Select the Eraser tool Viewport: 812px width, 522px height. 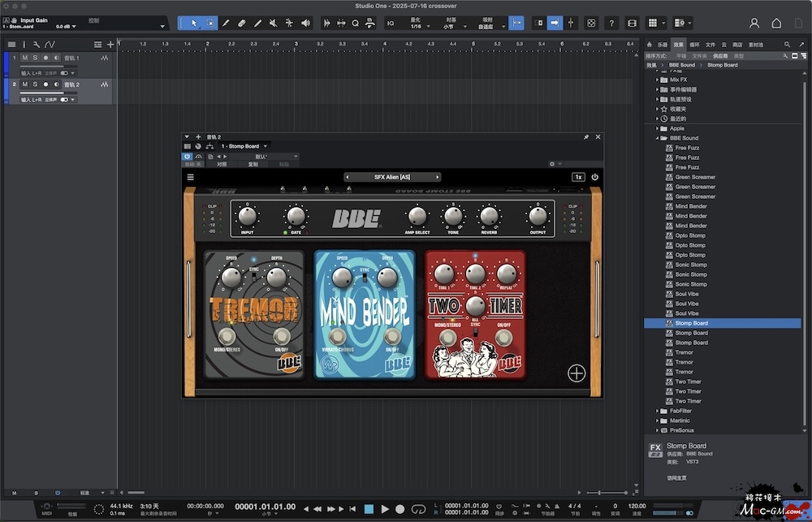click(x=242, y=23)
